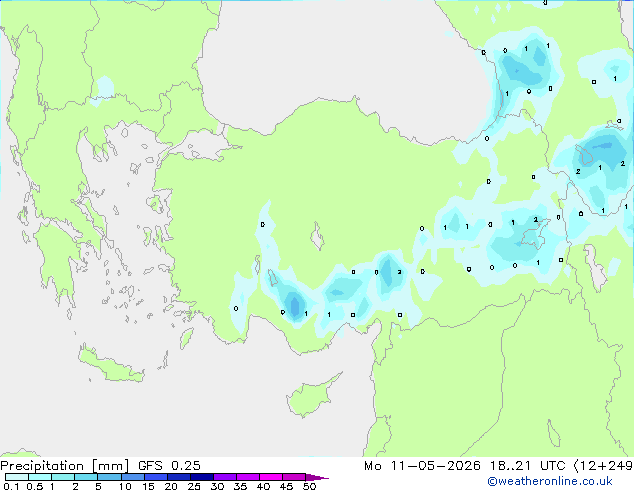The width and height of the screenshot is (634, 490).
Task: Pick legend swatch between 2 and 5
Action: click(86, 477)
